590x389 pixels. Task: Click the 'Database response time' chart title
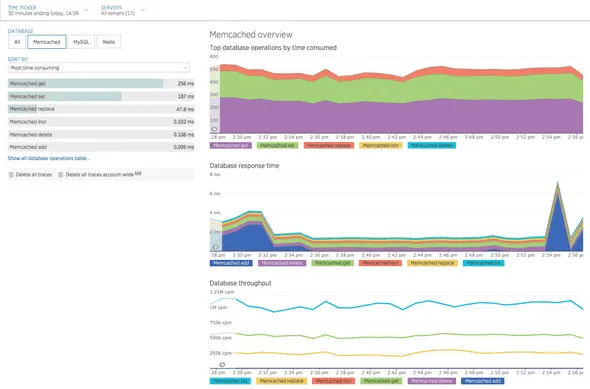[x=244, y=166]
